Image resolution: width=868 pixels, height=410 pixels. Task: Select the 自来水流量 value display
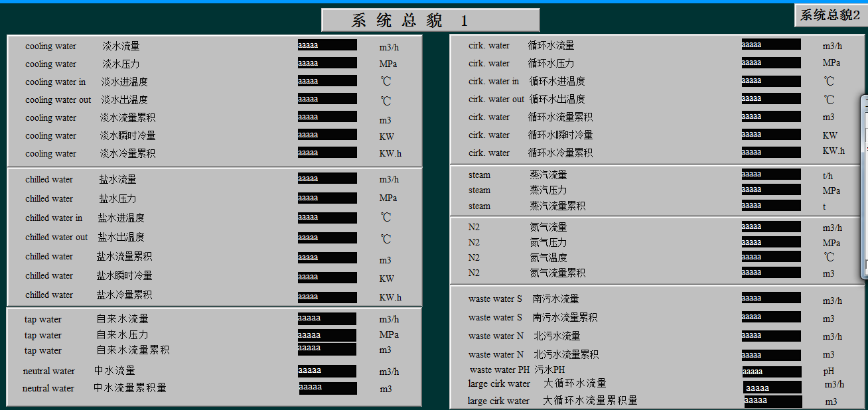[x=327, y=318]
